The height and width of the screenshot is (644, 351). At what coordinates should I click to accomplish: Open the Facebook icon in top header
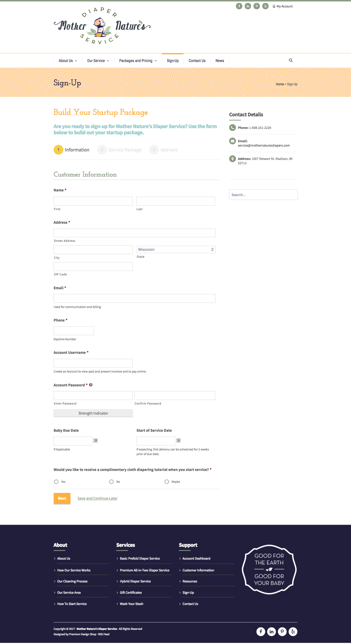click(239, 6)
